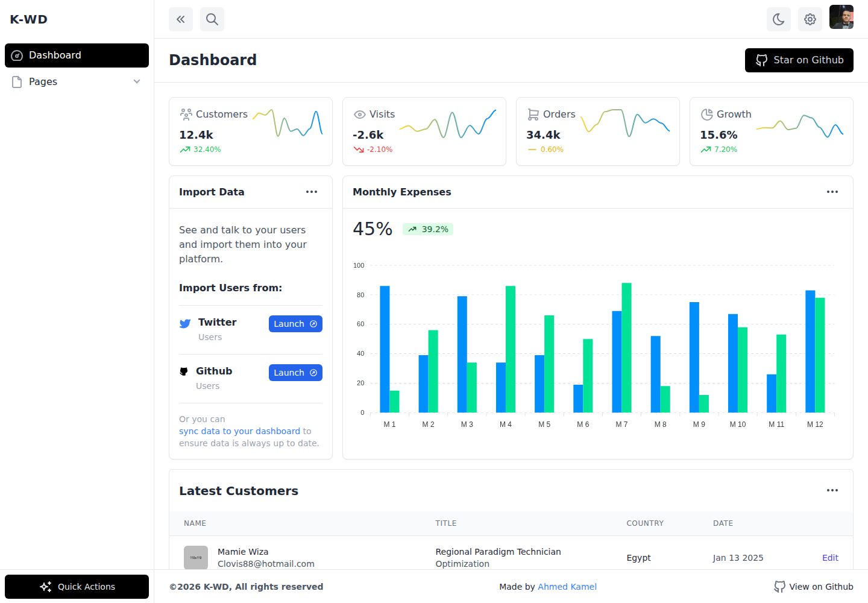Viewport: 868px width, 603px height.
Task: Click the Dashboard compass icon
Action: pyautogui.click(x=17, y=55)
